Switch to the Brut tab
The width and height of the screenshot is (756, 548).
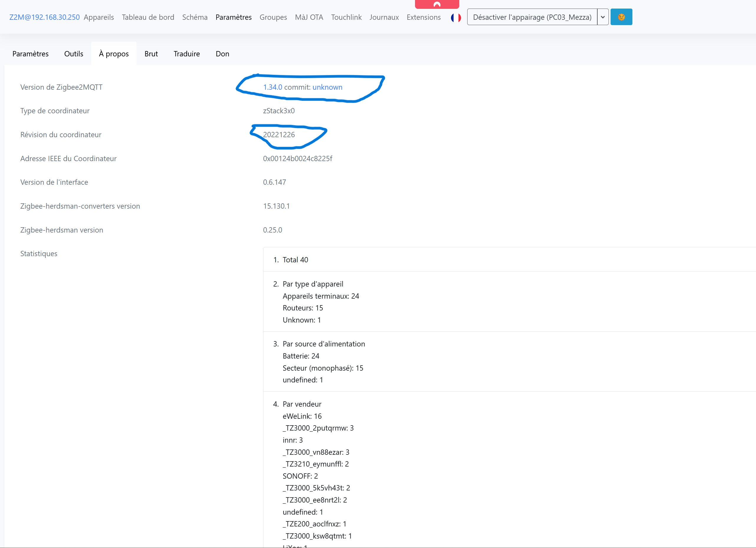tap(151, 54)
